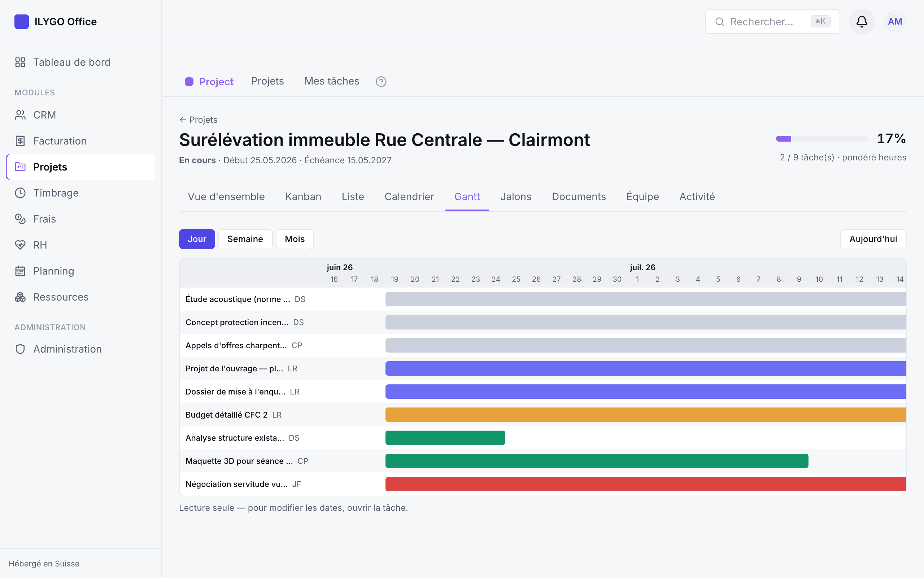Click the back arrow beside Projets
The width and height of the screenshot is (924, 578).
(183, 120)
